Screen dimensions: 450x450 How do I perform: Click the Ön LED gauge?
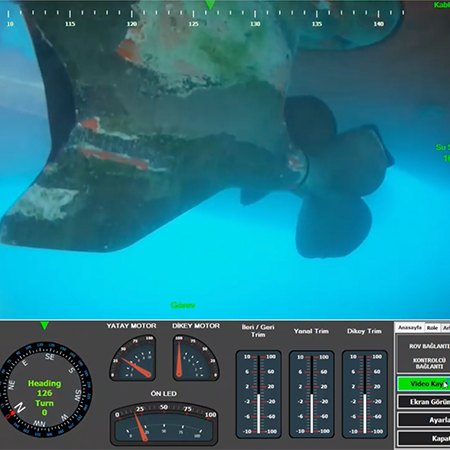click(x=164, y=425)
